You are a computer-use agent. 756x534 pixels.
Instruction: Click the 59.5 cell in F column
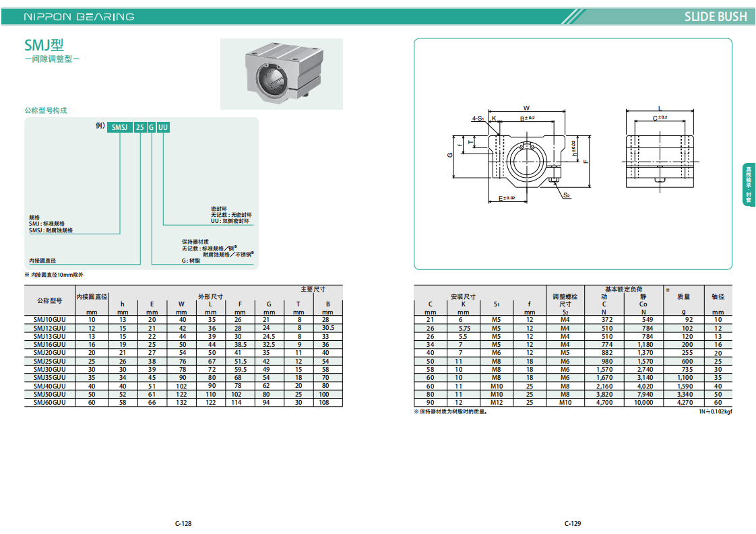240,369
